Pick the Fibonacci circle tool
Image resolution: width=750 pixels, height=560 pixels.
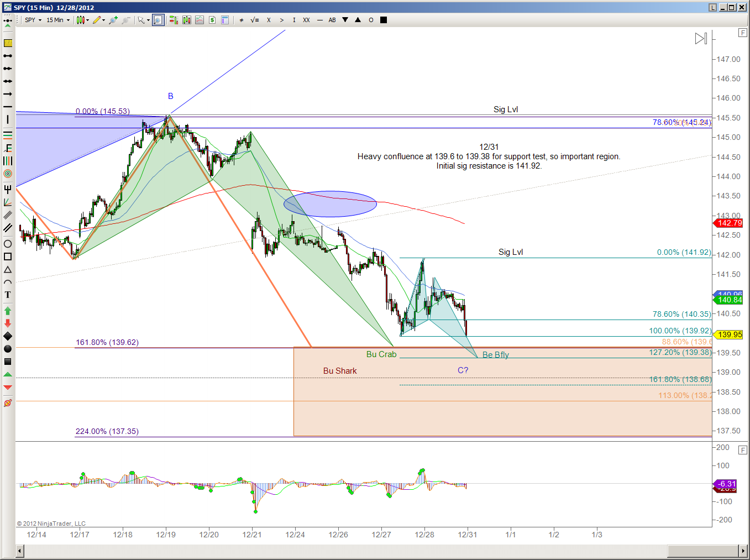[8, 174]
